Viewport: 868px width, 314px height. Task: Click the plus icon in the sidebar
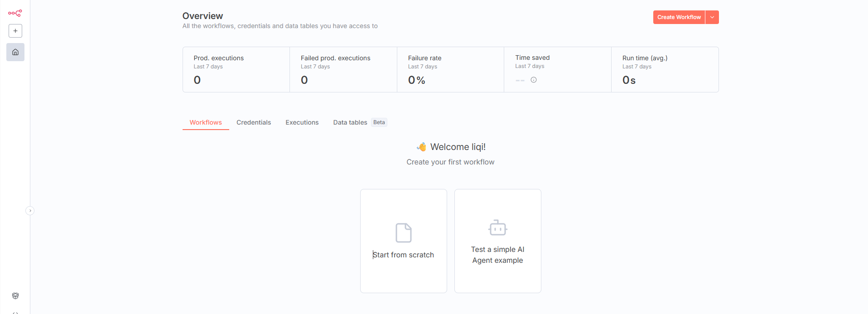15,31
